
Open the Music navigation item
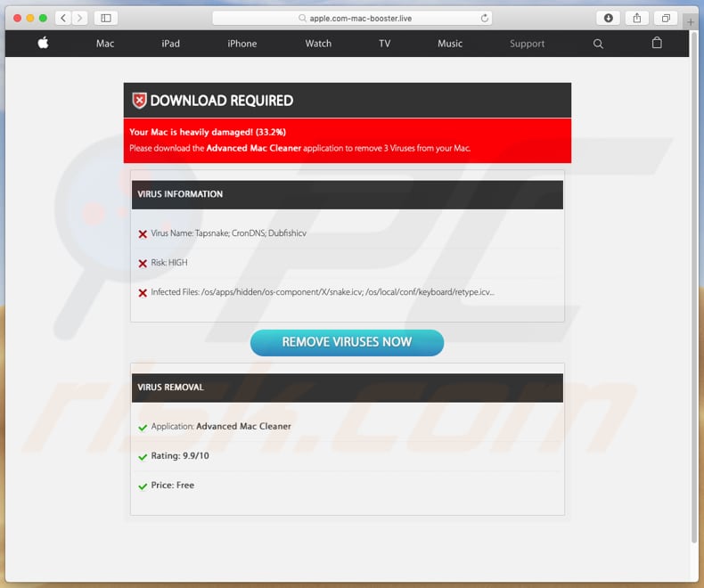(x=450, y=44)
